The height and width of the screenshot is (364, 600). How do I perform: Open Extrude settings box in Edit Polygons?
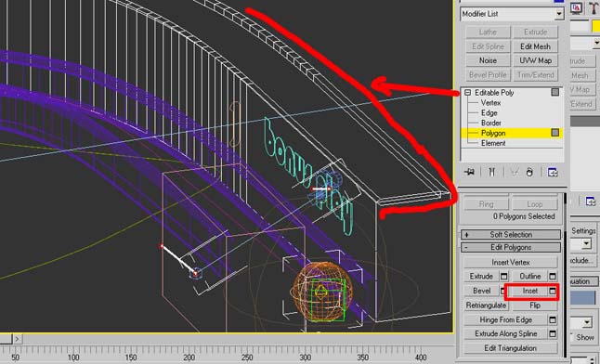[504, 277]
